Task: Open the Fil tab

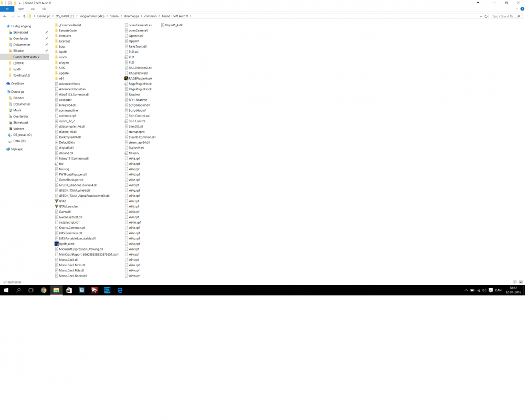Action: pyautogui.click(x=7, y=9)
